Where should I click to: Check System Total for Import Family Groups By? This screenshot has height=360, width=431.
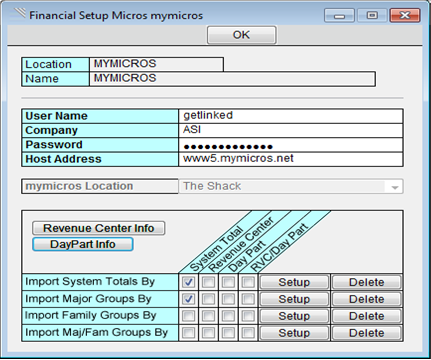(x=188, y=316)
